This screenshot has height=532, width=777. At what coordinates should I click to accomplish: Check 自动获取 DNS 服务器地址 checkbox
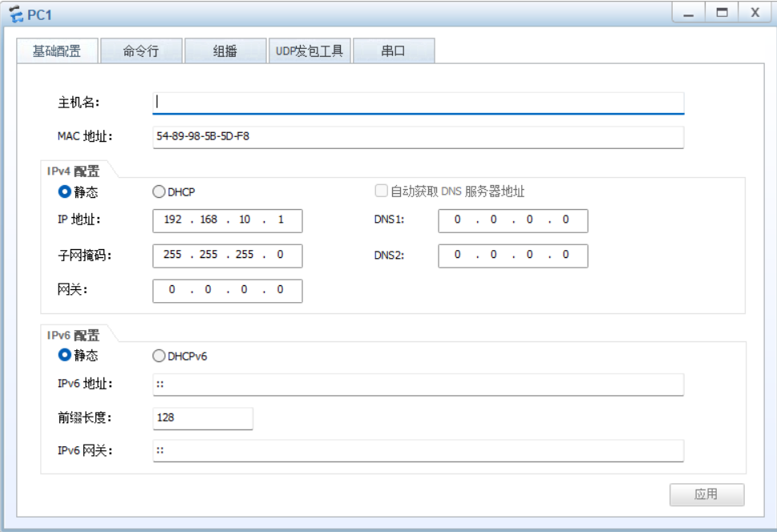pyautogui.click(x=381, y=191)
